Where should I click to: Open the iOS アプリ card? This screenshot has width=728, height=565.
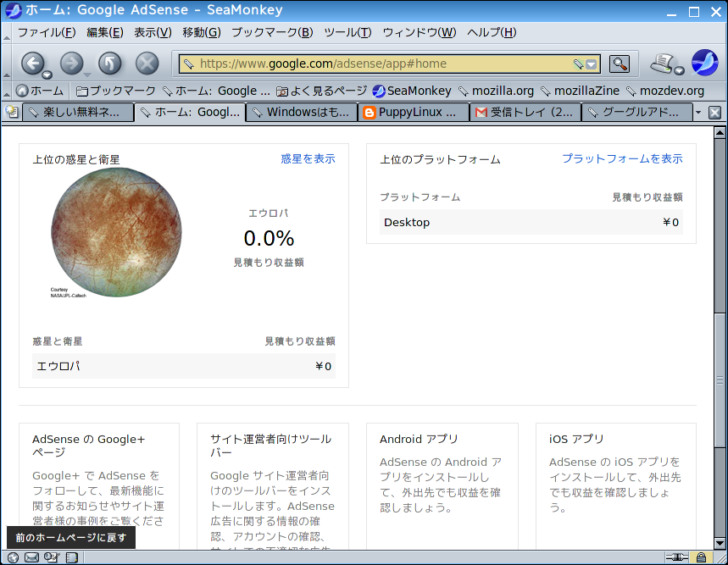click(615, 486)
